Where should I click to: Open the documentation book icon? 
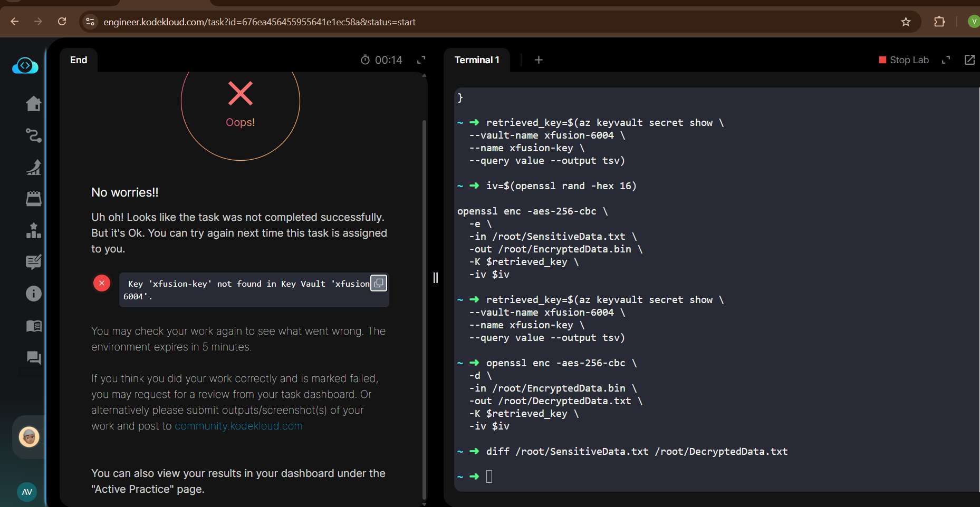(34, 326)
